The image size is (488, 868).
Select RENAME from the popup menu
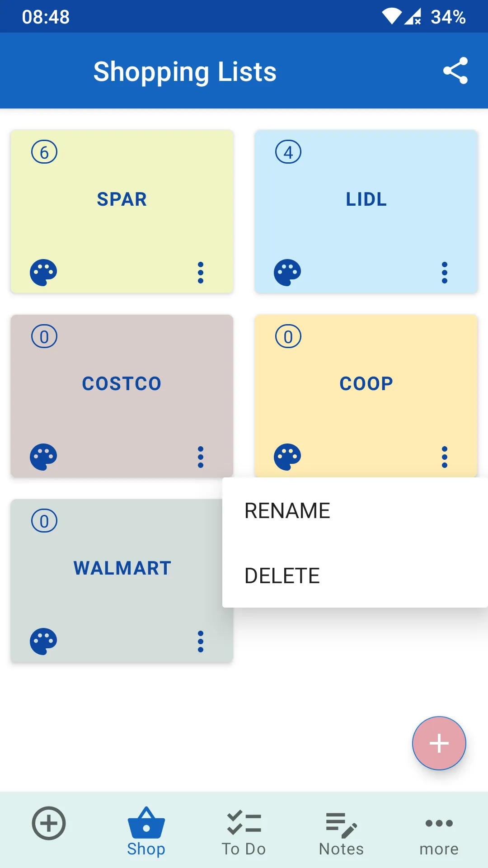[x=355, y=510]
